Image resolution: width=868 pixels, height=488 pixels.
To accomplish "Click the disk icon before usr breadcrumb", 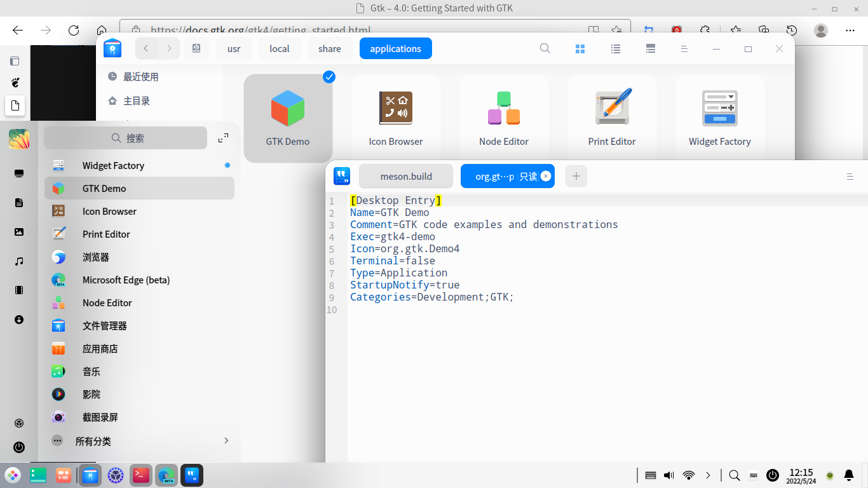I will tap(196, 48).
